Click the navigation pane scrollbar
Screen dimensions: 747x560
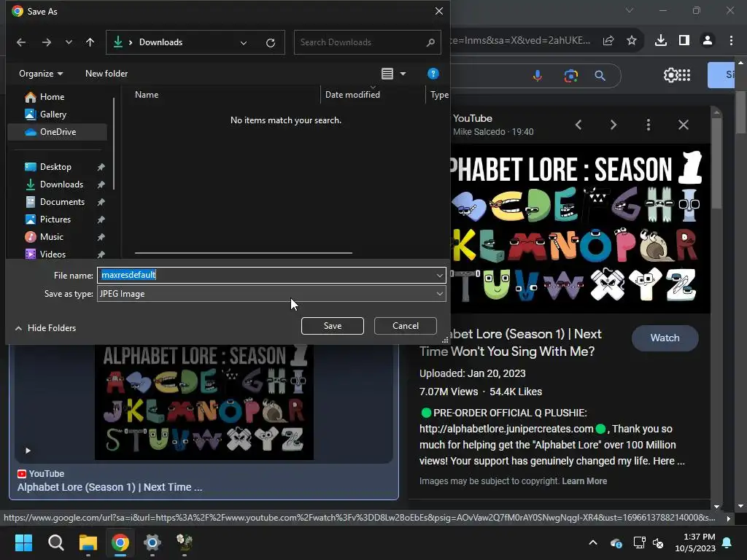tap(114, 144)
